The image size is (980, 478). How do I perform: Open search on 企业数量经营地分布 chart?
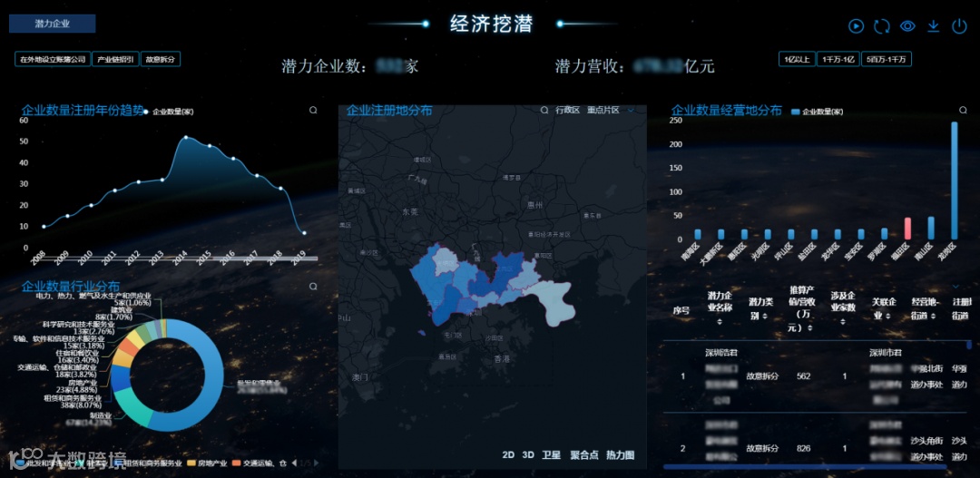pyautogui.click(x=963, y=110)
